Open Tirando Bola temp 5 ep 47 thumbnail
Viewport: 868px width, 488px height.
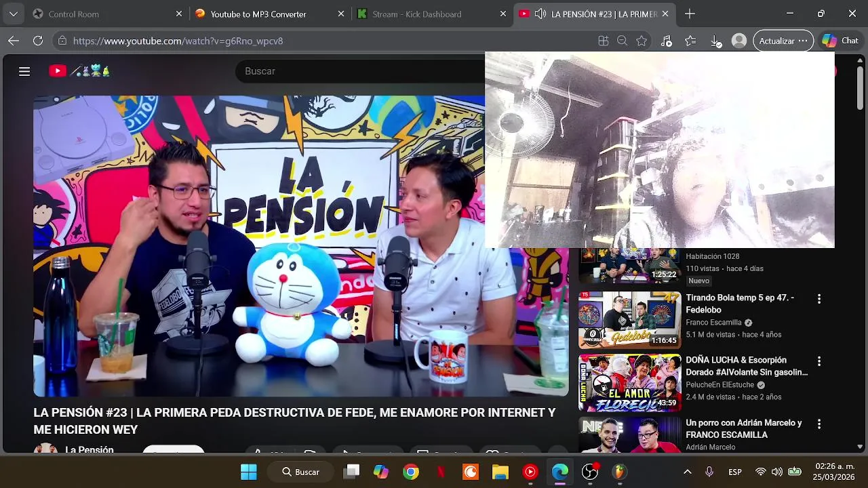(x=629, y=320)
